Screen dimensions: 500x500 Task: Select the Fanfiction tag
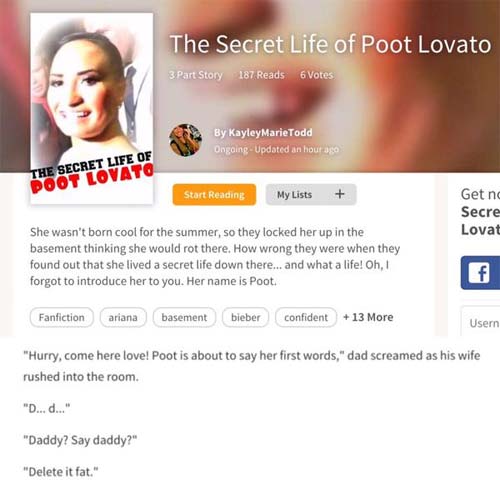coord(62,317)
